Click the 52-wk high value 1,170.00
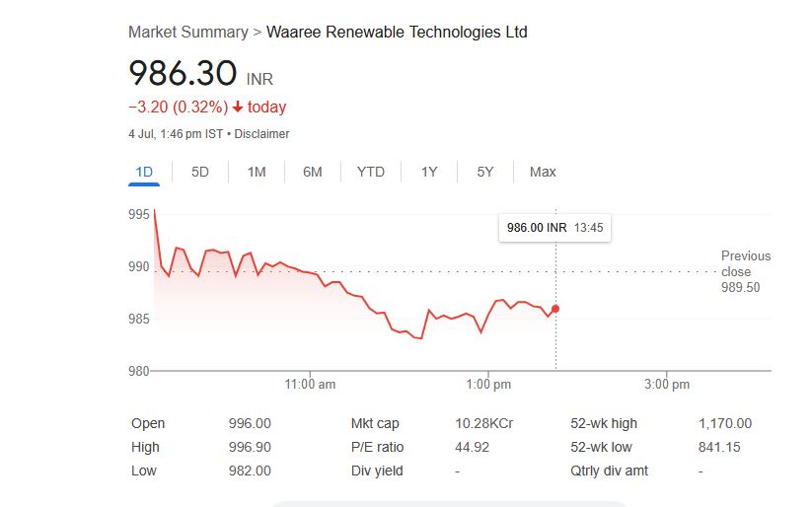Image resolution: width=812 pixels, height=507 pixels. pos(724,423)
